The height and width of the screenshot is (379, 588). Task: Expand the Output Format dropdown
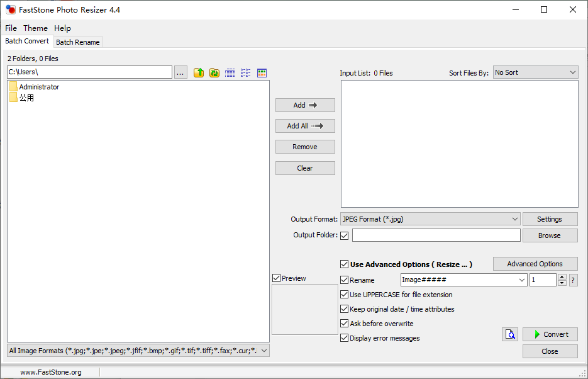tap(430, 219)
